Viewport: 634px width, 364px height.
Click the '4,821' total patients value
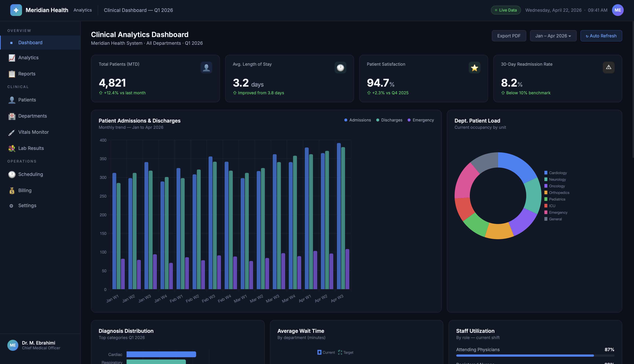(x=112, y=83)
